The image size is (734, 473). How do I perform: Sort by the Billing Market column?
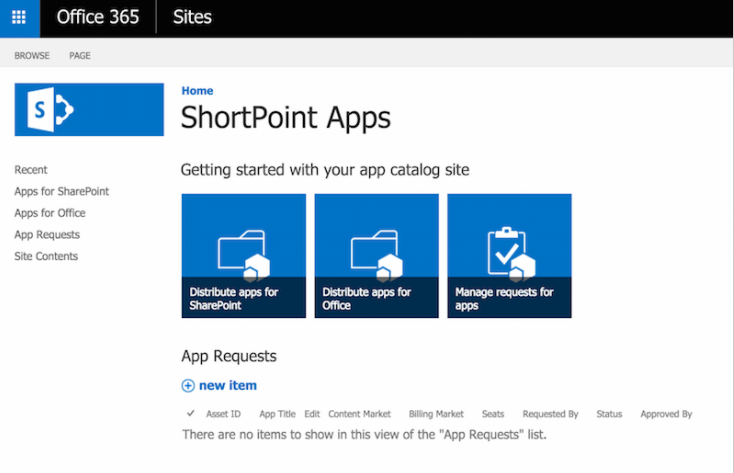[436, 414]
